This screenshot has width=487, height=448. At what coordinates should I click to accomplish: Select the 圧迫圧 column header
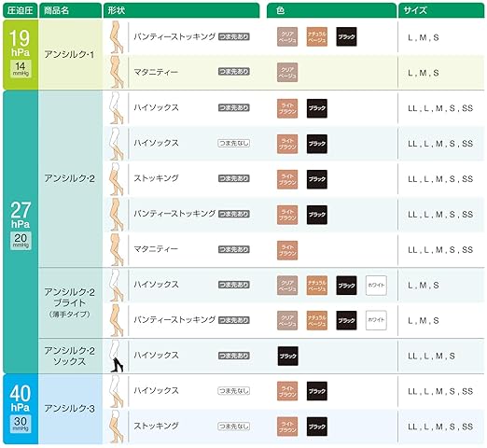tap(20, 10)
